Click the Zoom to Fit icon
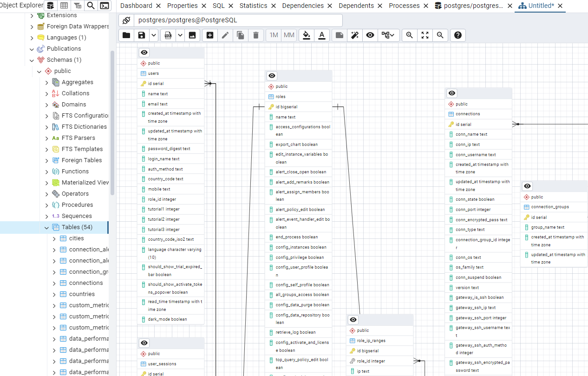This screenshot has width=588, height=376. tap(425, 35)
